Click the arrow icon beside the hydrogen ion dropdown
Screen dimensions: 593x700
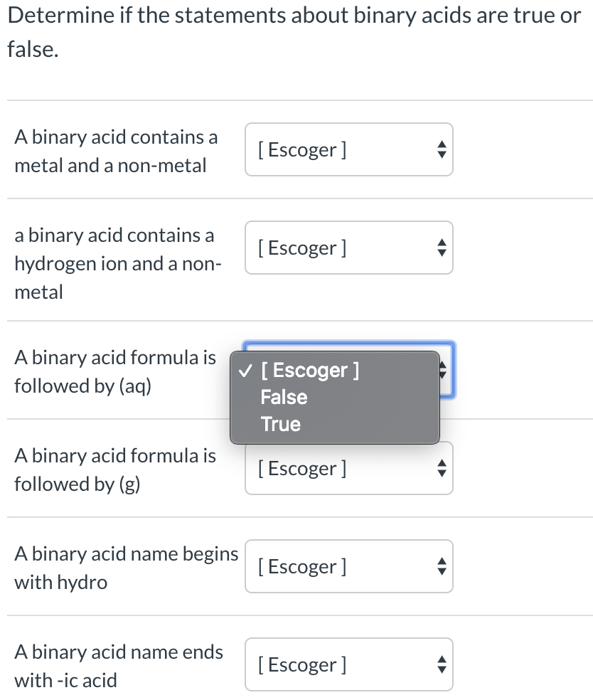[442, 248]
